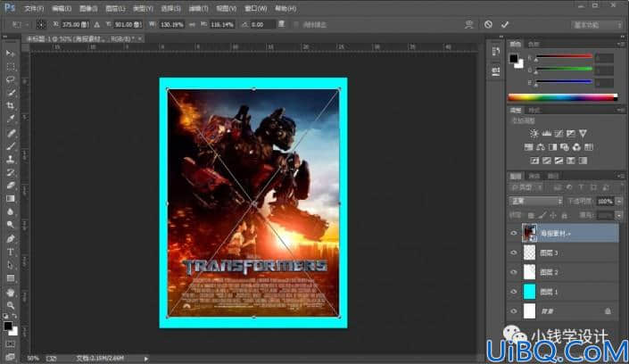Select the Eraser tool
This screenshot has height=364, width=629.
point(11,186)
